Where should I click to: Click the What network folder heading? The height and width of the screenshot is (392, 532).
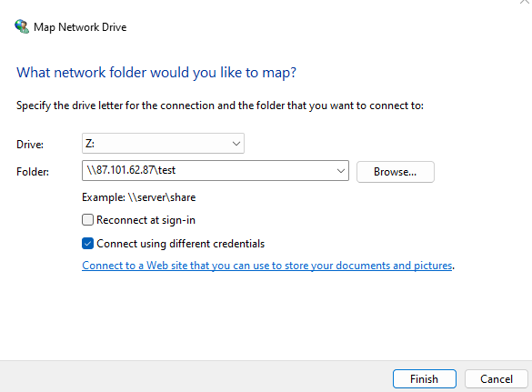coord(156,73)
